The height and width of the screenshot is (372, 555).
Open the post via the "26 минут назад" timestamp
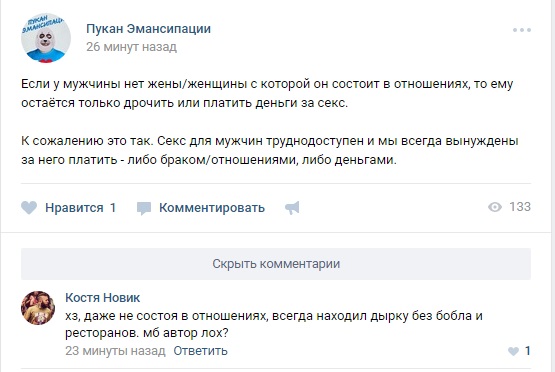[x=131, y=47]
